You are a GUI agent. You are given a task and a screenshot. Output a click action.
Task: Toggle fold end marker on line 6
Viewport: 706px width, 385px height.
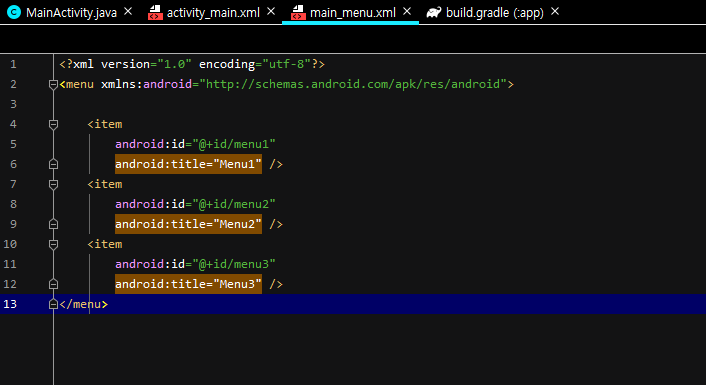(53, 164)
